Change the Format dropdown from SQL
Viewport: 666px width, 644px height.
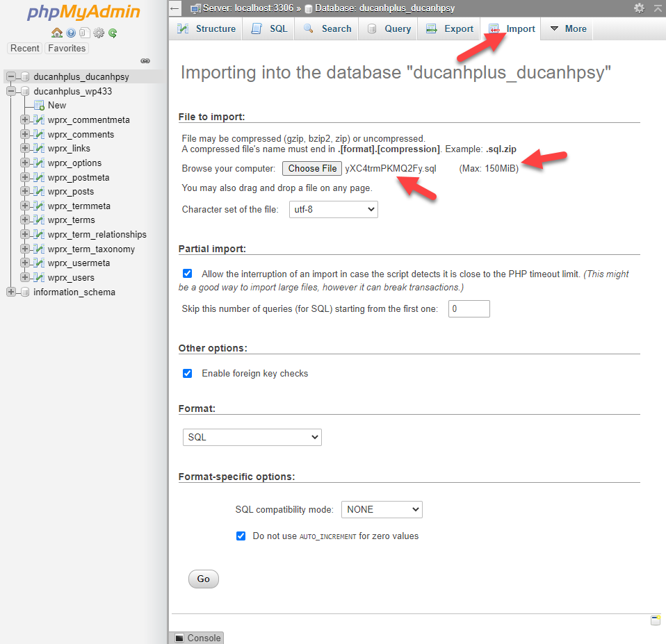[252, 437]
